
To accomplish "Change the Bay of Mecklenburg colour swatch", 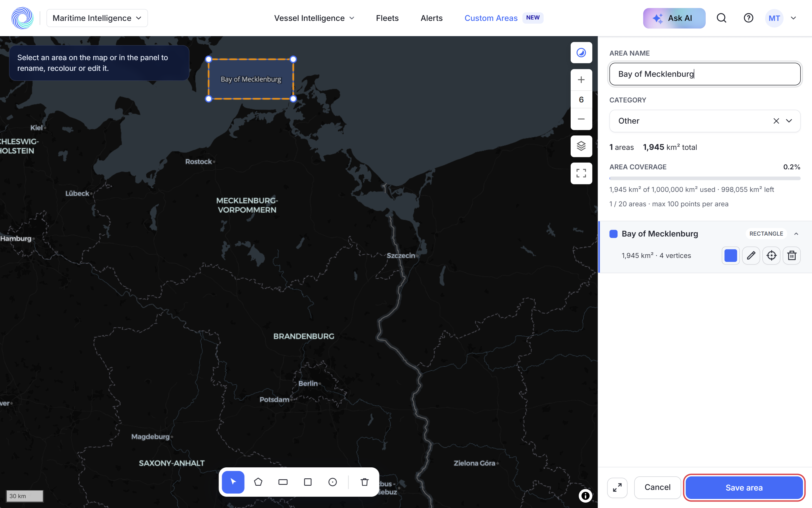I will click(731, 255).
